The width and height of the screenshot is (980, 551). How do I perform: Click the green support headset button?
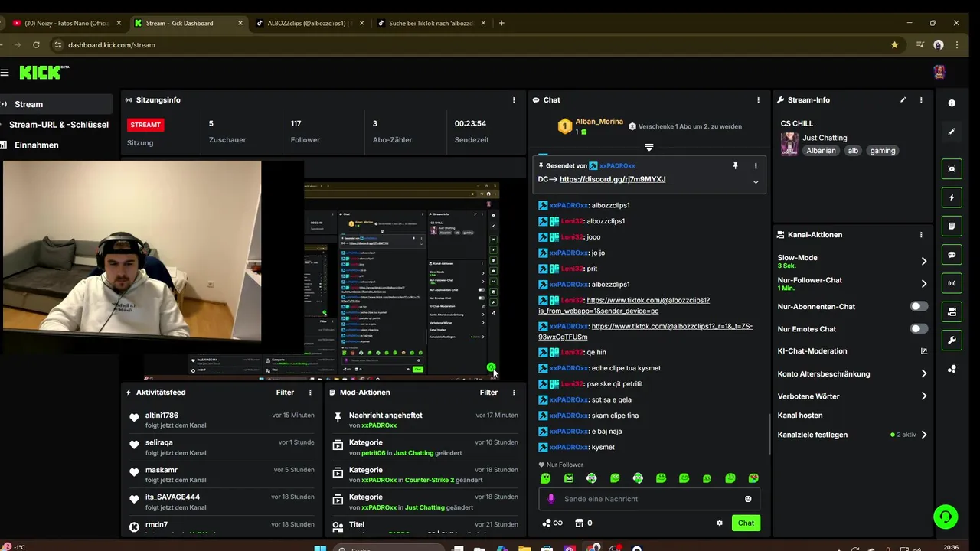tap(946, 517)
